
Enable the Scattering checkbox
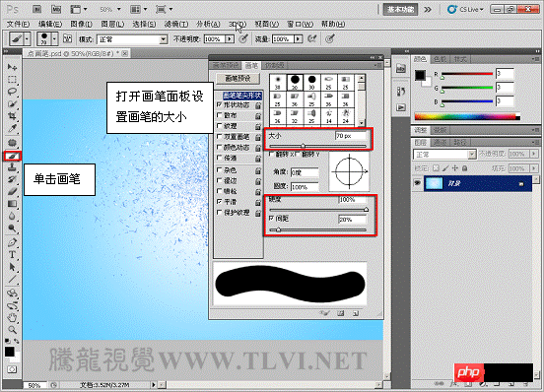point(219,115)
